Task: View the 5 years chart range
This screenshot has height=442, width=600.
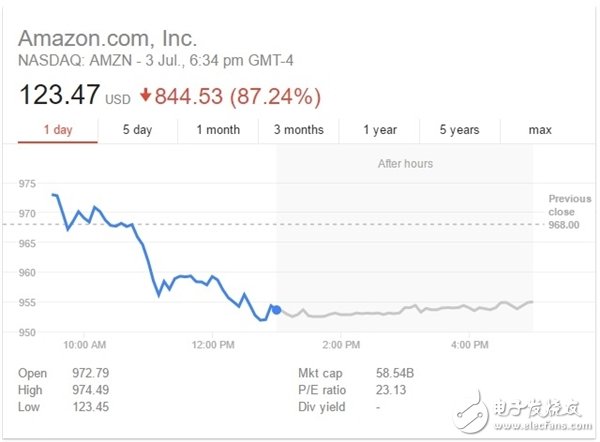Action: point(461,130)
